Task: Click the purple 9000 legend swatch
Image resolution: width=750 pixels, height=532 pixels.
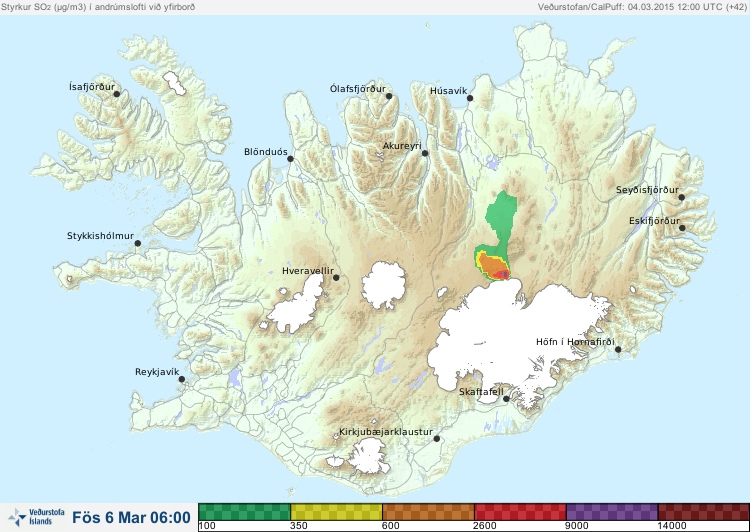Action: [x=612, y=512]
